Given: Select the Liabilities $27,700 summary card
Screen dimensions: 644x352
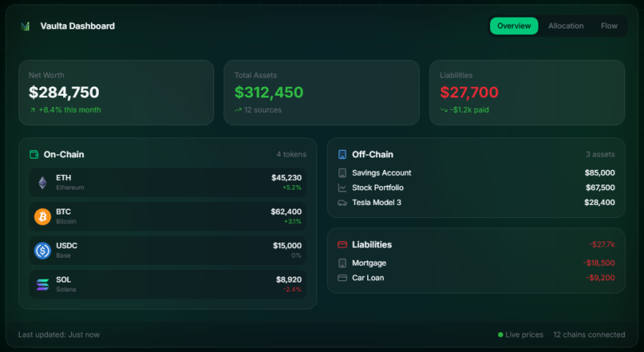Looking at the screenshot, I should [x=527, y=93].
